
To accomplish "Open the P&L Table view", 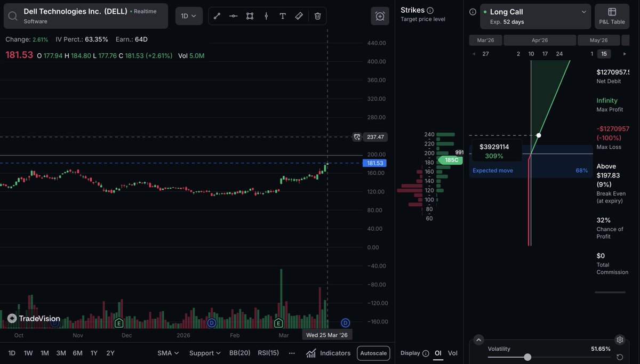I will (612, 16).
